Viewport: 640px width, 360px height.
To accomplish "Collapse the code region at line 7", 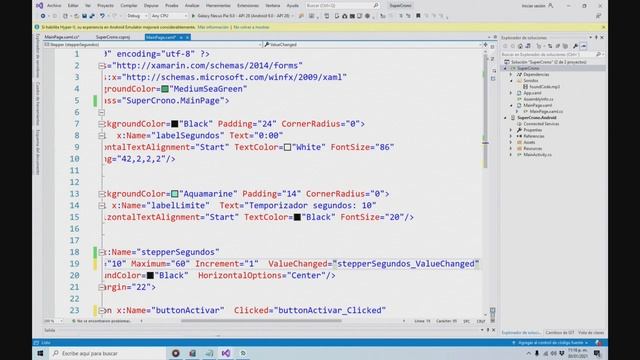I will click(x=101, y=124).
